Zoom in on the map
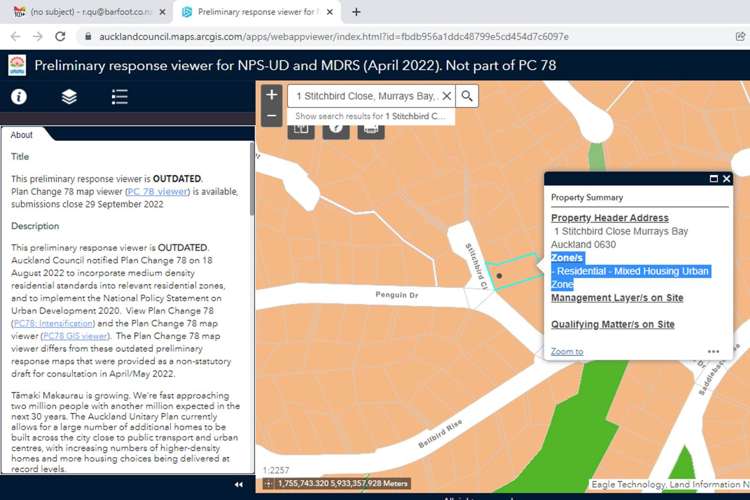The height and width of the screenshot is (500, 750). coord(271,95)
